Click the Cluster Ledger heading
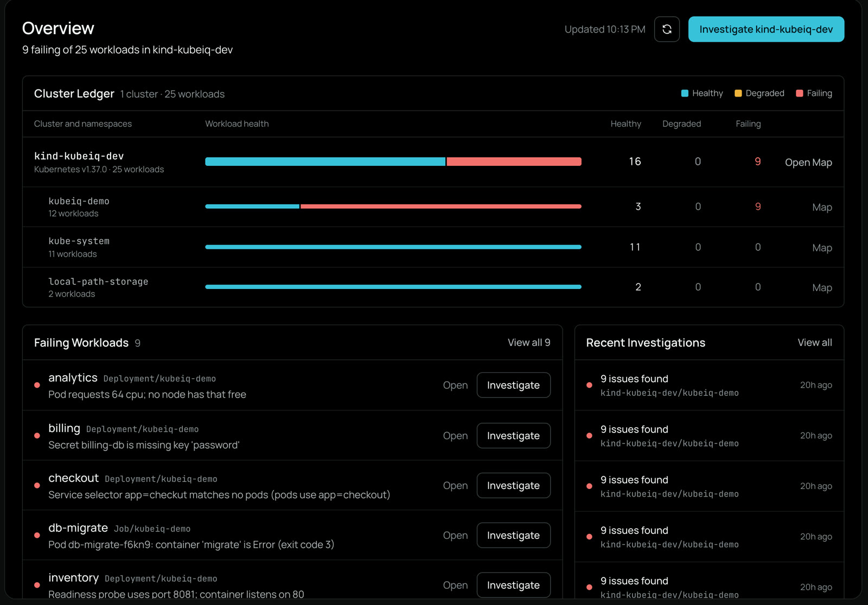The width and height of the screenshot is (868, 605). [74, 93]
